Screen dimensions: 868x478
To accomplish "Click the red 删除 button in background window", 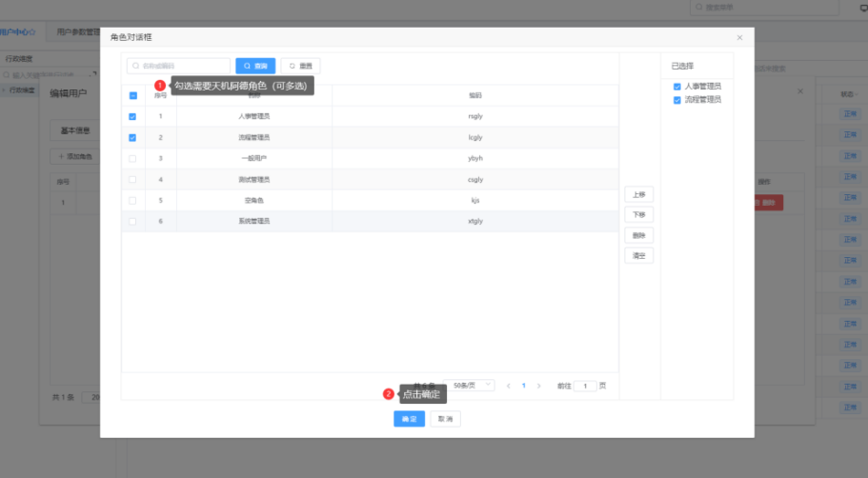I will pos(768,203).
